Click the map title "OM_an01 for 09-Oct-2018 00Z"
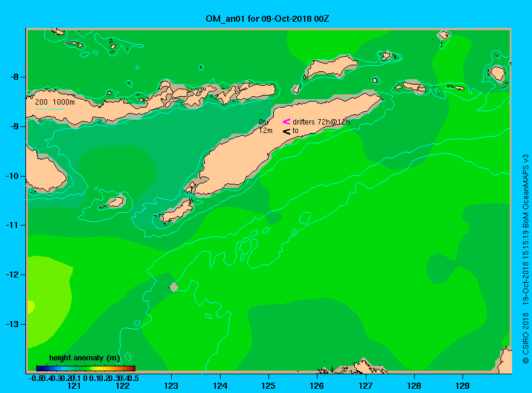 click(x=267, y=19)
